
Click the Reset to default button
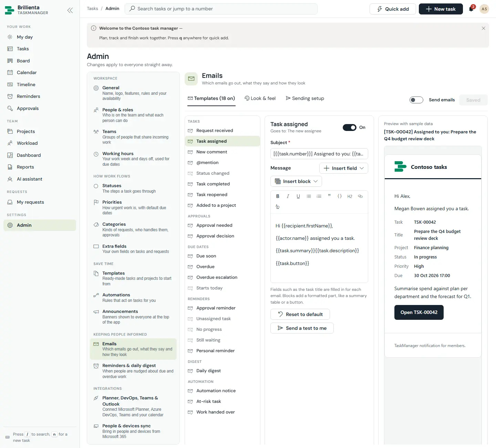300,314
